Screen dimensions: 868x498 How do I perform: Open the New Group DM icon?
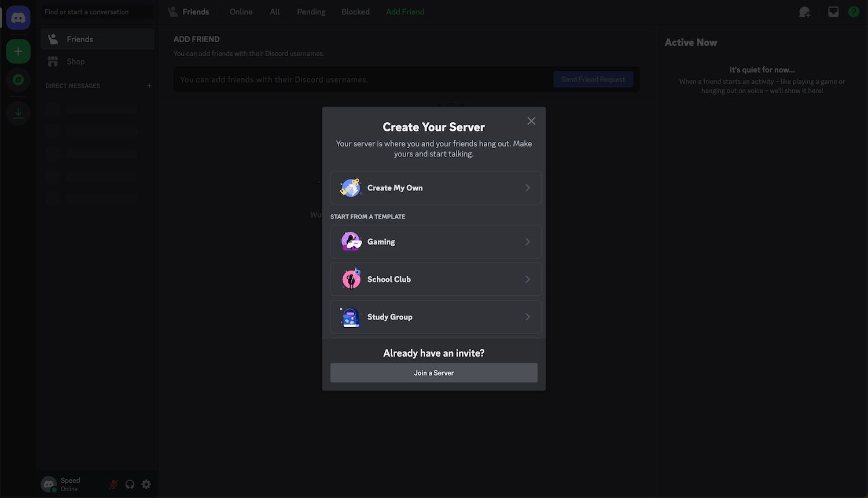[804, 12]
